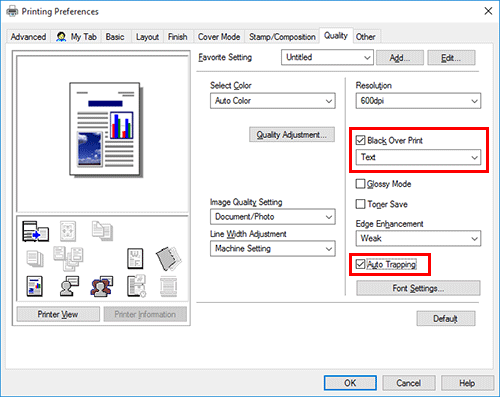The height and width of the screenshot is (397, 500).
Task: Click the tilted dark booklet pages icon
Action: [x=169, y=258]
